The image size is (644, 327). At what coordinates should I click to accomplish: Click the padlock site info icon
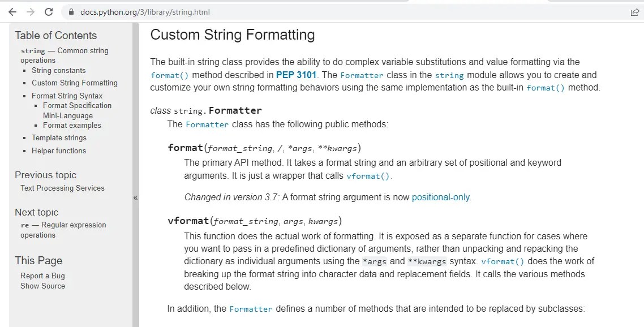[71, 12]
